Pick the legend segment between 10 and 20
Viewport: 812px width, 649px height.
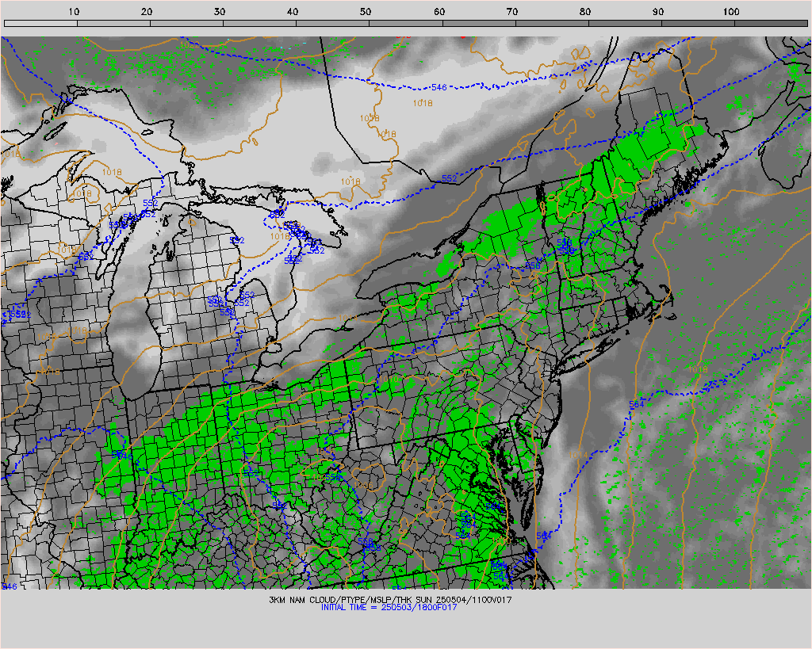113,23
